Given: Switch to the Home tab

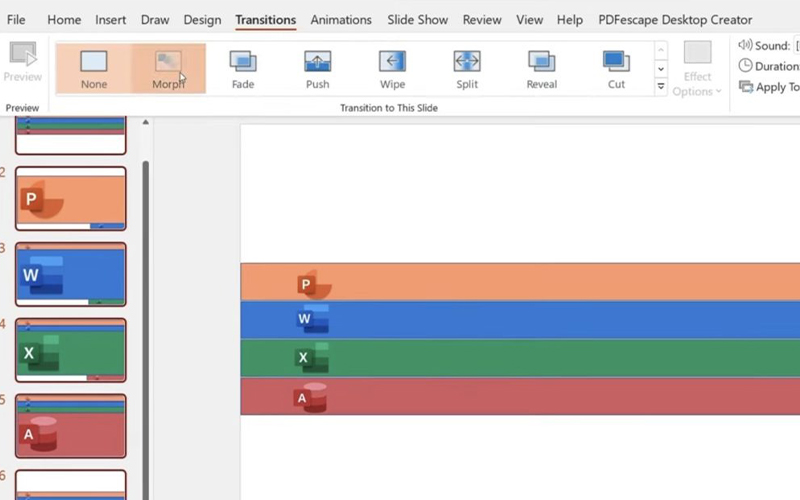Looking at the screenshot, I should click(64, 20).
